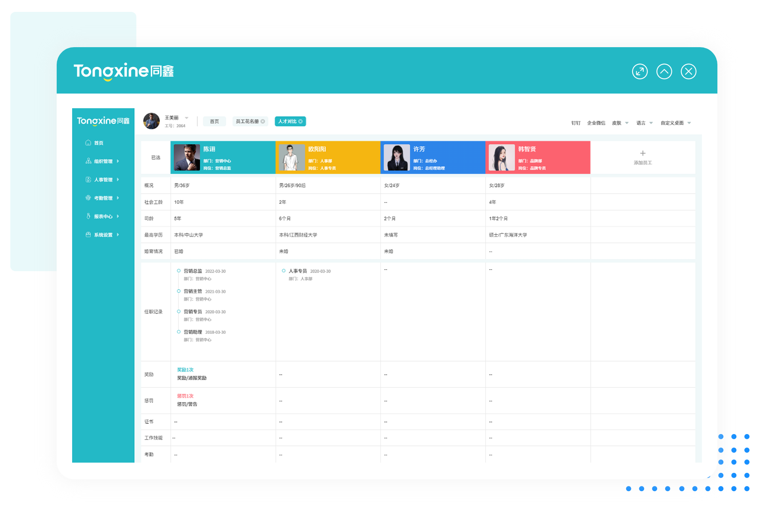This screenshot has height=532, width=761.
Task: Open the 首页 home icon in sidebar
Action: tap(88, 143)
